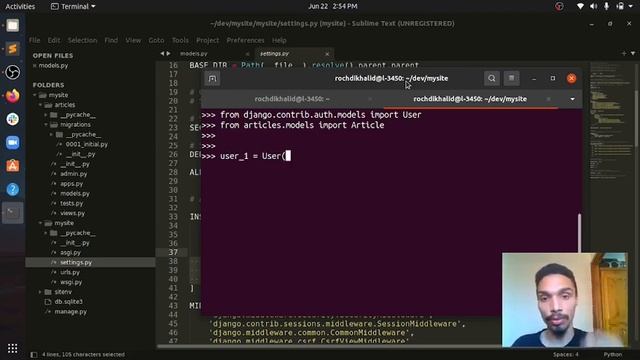640x360 pixels.
Task: Click the volume icon in top bar
Action: [x=593, y=6]
